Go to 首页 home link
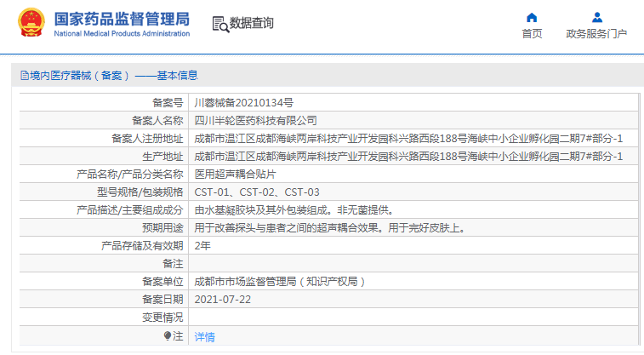The height and width of the screenshot is (355, 644). pos(532,34)
